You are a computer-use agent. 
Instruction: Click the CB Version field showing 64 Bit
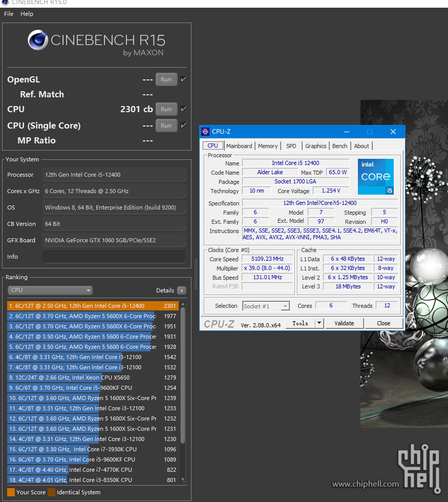click(114, 224)
